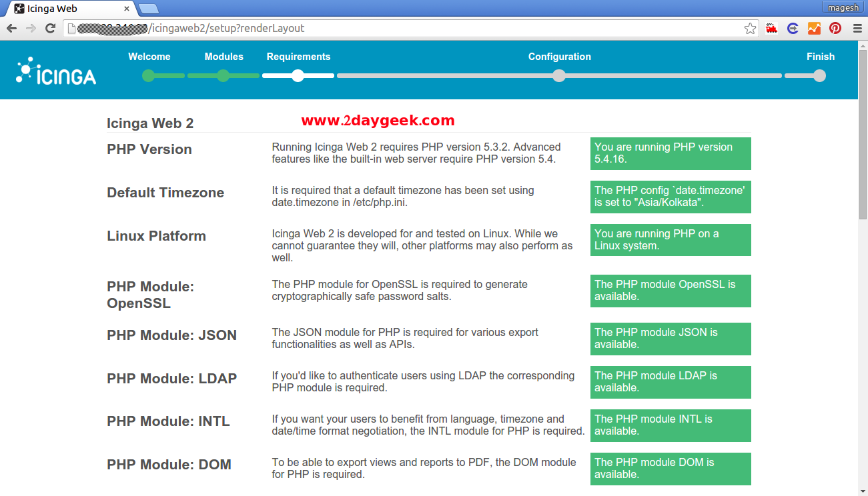Click the blue C arrow extension icon
868x496 pixels.
point(793,29)
